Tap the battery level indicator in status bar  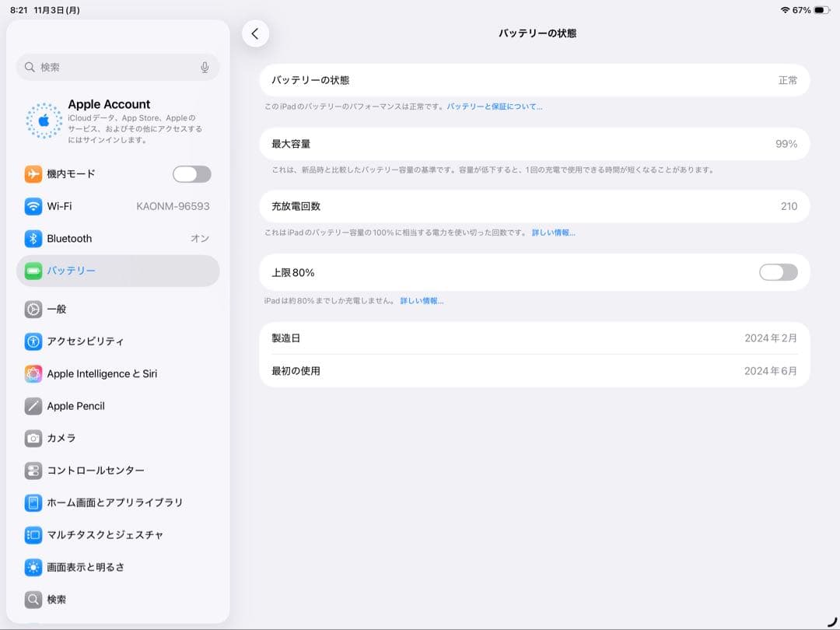819,10
